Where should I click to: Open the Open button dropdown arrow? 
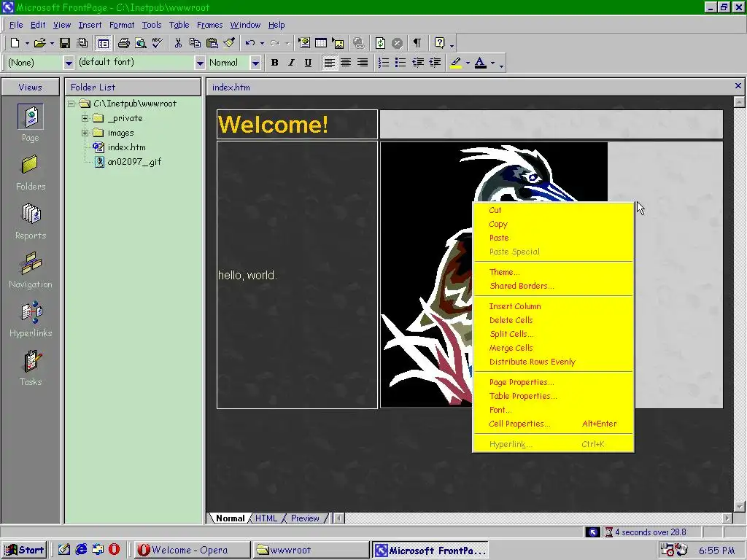tap(52, 43)
